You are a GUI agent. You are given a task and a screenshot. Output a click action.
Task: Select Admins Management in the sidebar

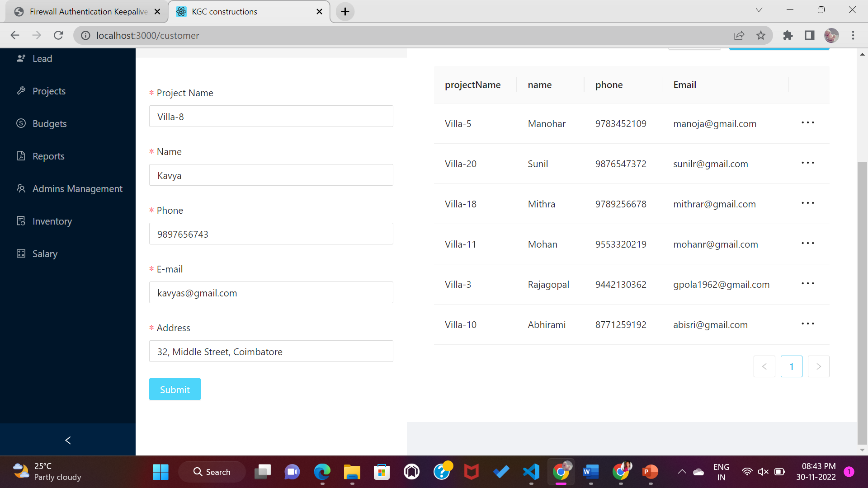coord(77,188)
